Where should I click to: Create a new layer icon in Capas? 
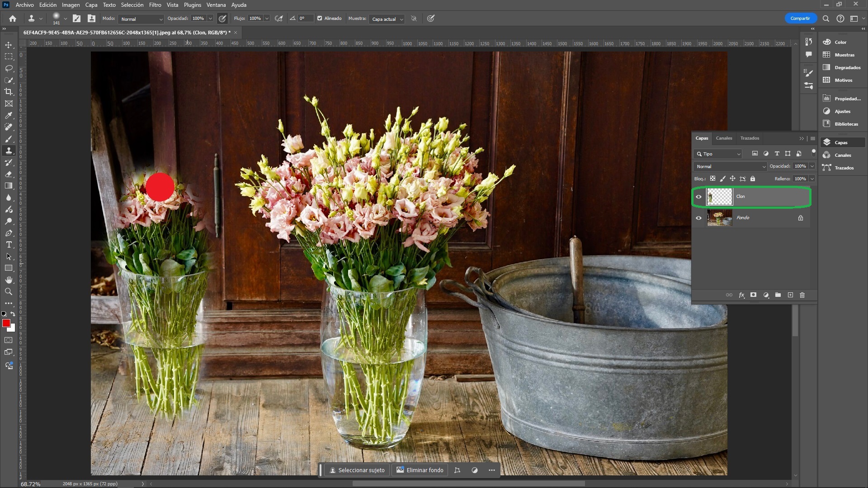tap(790, 295)
